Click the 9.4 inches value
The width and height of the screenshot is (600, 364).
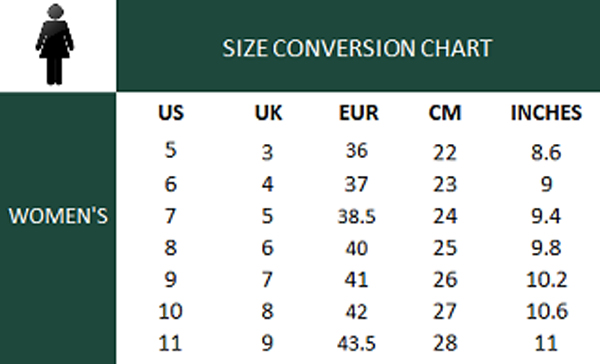[x=546, y=216]
